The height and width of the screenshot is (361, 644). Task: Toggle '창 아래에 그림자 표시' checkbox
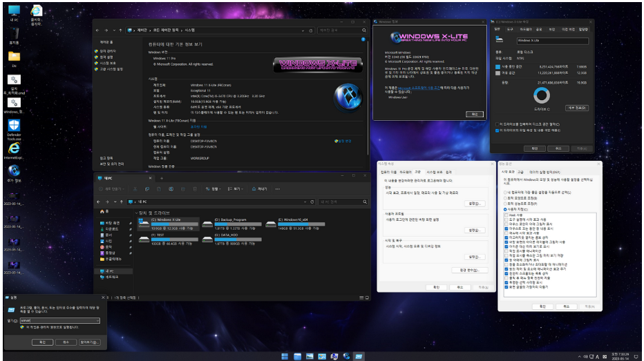[x=506, y=260]
